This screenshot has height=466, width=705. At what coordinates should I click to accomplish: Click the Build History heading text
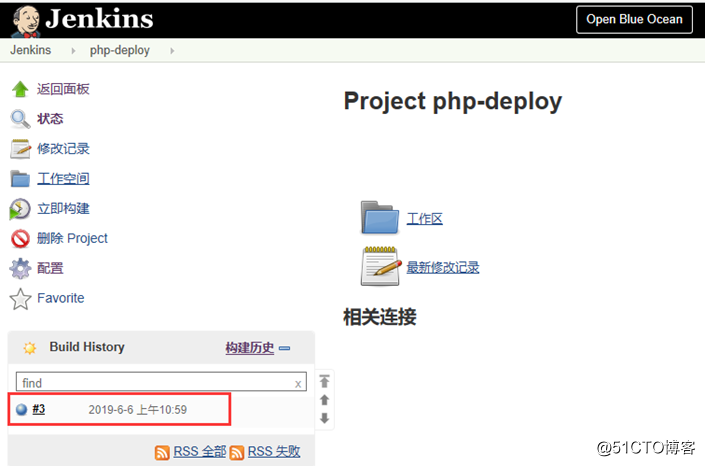coord(87,347)
